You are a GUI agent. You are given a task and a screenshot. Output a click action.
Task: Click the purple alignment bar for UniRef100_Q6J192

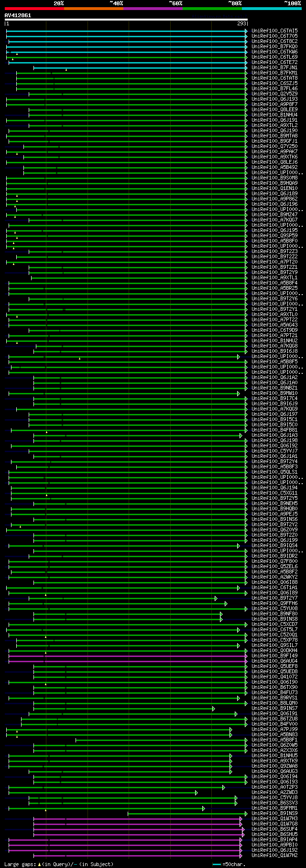125,850
